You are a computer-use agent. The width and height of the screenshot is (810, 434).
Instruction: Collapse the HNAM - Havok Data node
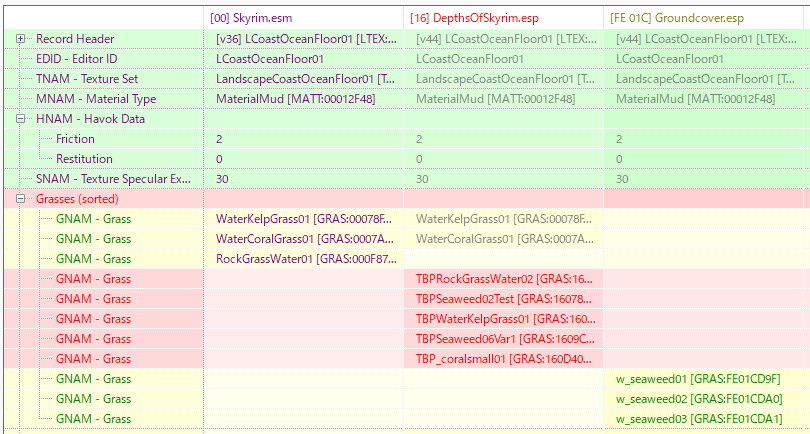pyautogui.click(x=21, y=119)
